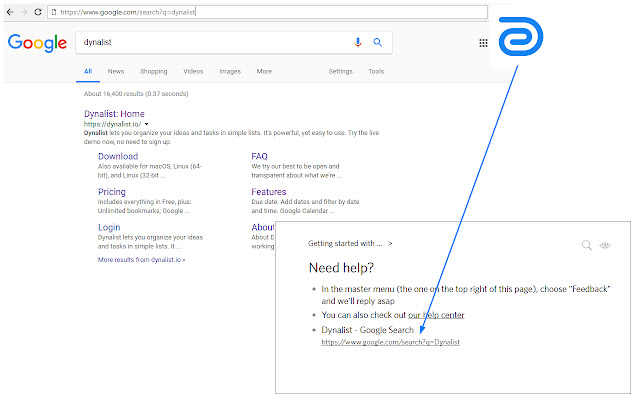Click Getting started with breadcrumb
Viewport: 640px width, 400px height.
[345, 243]
